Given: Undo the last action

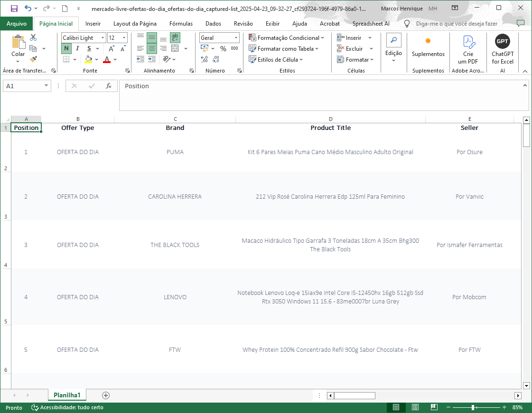Looking at the screenshot, I should (x=28, y=9).
